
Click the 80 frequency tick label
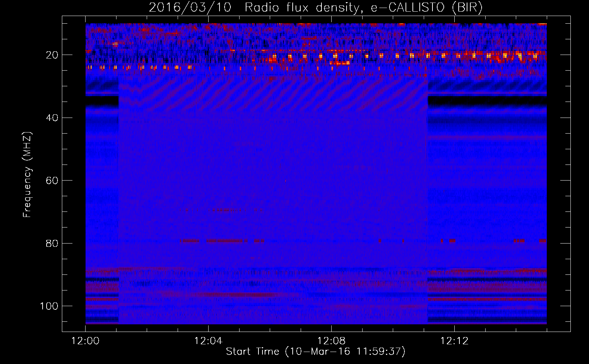[52, 243]
